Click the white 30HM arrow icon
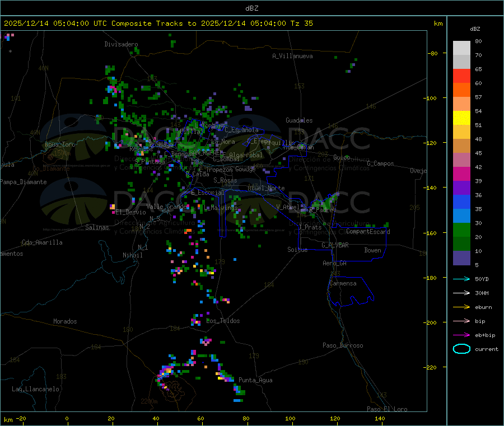The image size is (504, 426). tap(461, 293)
